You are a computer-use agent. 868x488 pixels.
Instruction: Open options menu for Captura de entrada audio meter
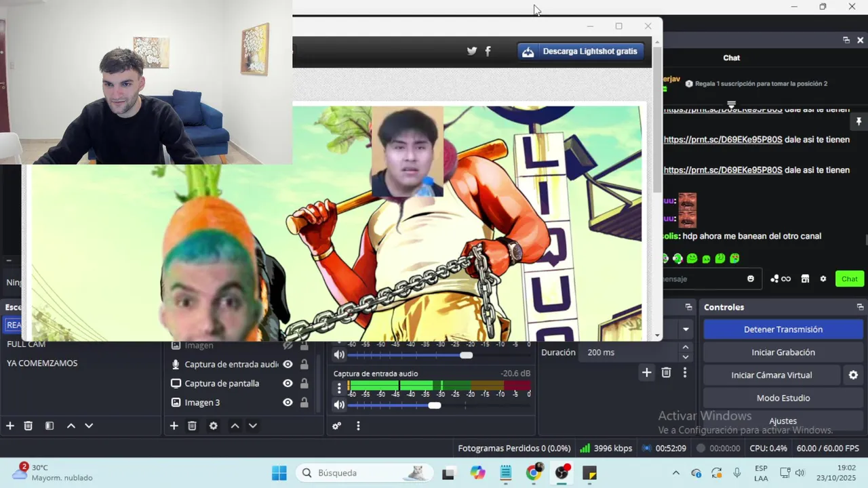pos(340,388)
